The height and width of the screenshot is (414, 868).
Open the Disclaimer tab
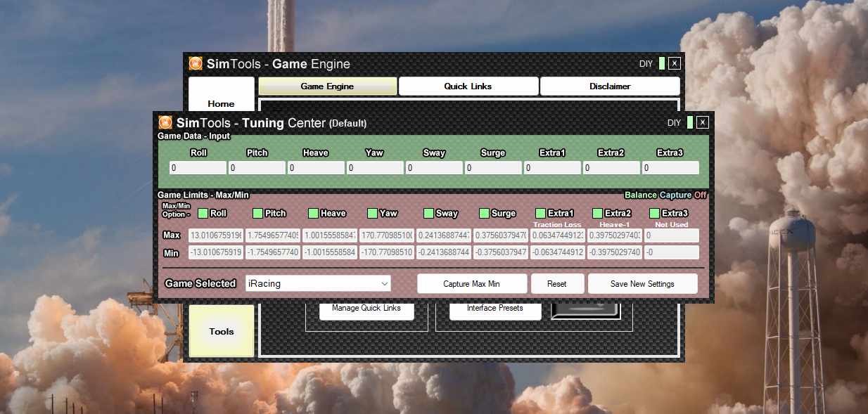(x=610, y=86)
